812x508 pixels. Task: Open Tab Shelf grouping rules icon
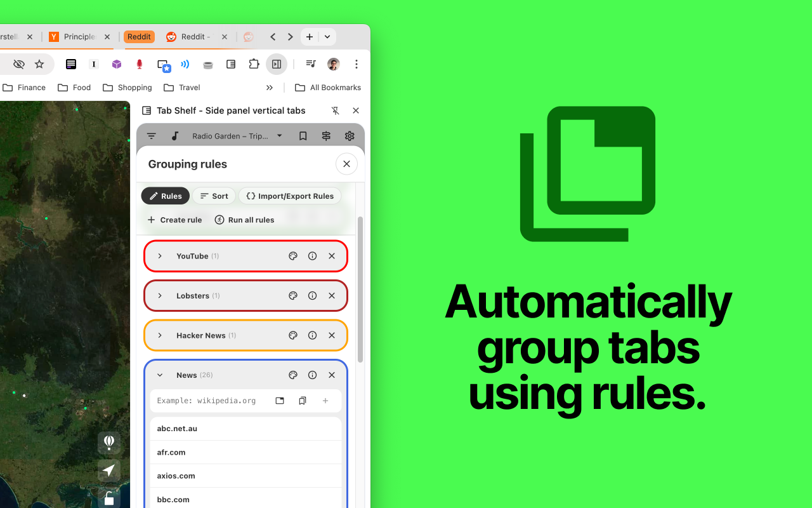pos(326,136)
